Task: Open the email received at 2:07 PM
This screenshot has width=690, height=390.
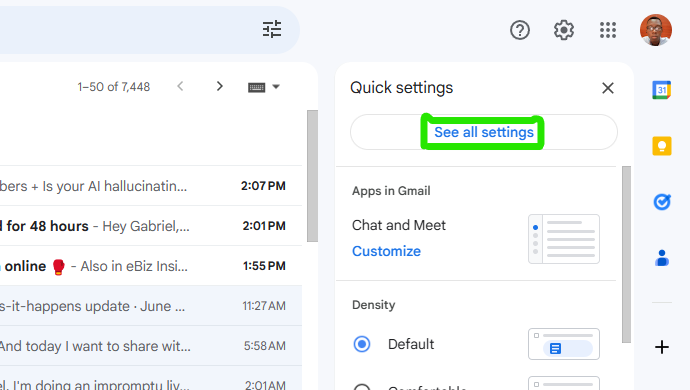Action: (151, 186)
